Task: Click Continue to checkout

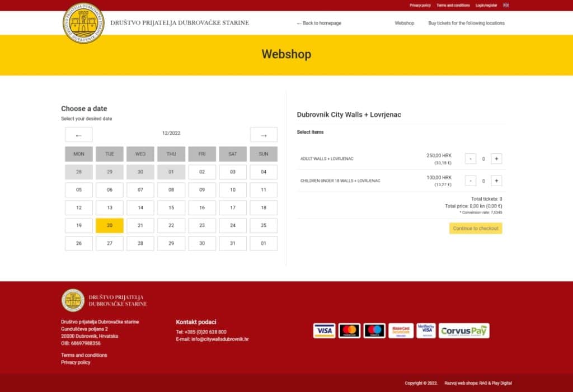Action: 475,228
